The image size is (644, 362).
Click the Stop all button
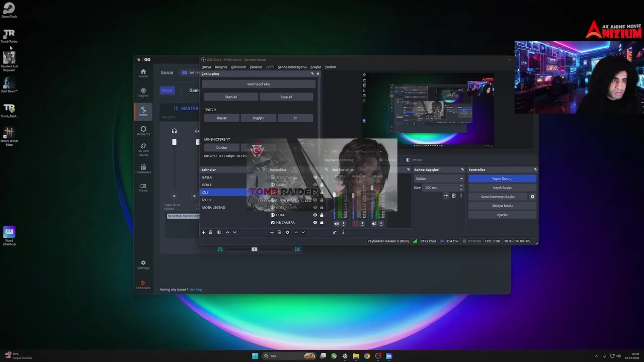pos(286,97)
